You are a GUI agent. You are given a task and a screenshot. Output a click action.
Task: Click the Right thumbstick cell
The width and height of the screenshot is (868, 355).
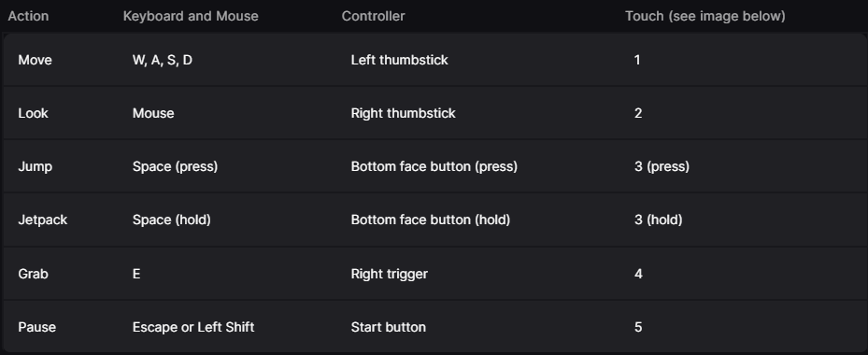click(403, 113)
